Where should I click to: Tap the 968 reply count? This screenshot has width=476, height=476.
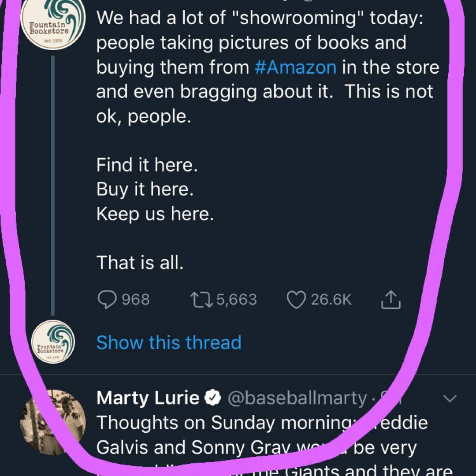pyautogui.click(x=135, y=300)
